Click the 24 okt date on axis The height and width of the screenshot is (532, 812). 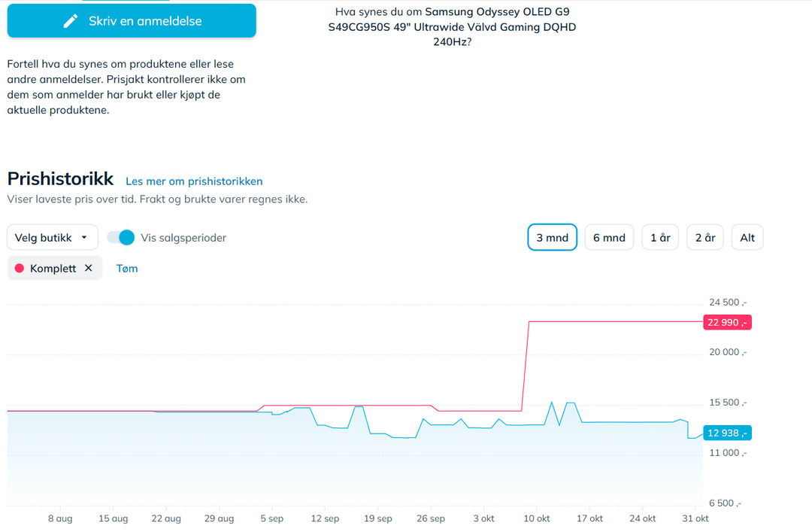643,518
